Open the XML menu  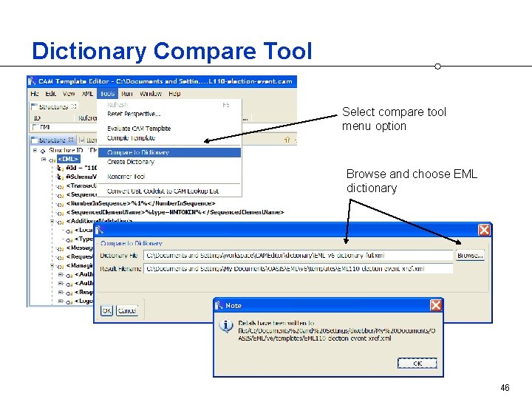click(x=87, y=94)
